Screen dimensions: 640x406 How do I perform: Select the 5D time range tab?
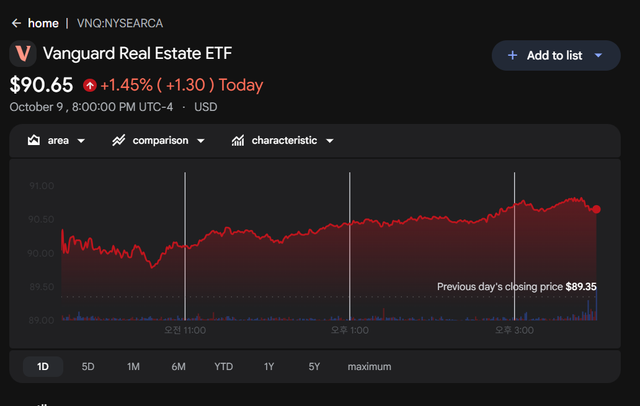pyautogui.click(x=88, y=366)
